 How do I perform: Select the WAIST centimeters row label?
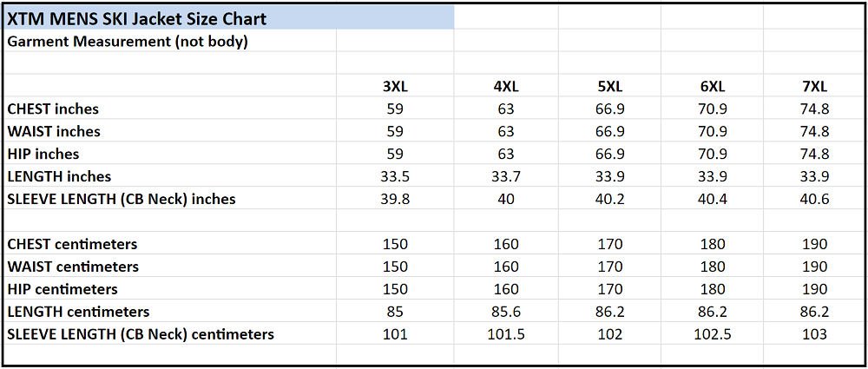coord(73,267)
